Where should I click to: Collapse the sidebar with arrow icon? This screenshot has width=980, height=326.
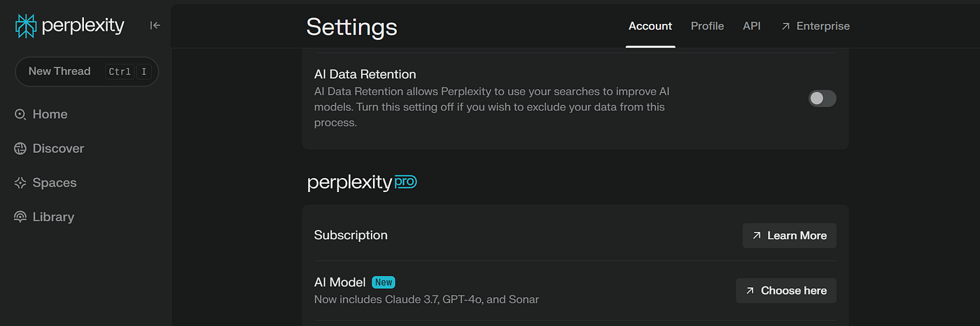tap(155, 25)
